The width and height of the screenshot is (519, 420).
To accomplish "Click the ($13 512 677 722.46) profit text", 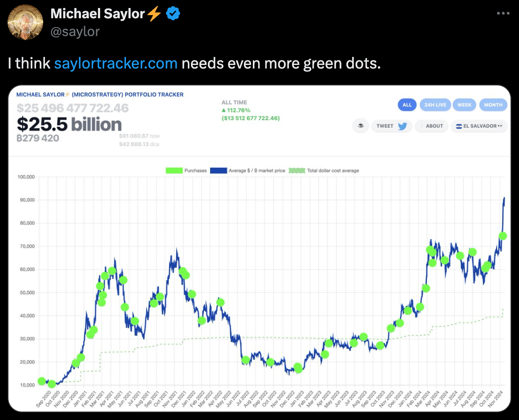I will pos(251,118).
